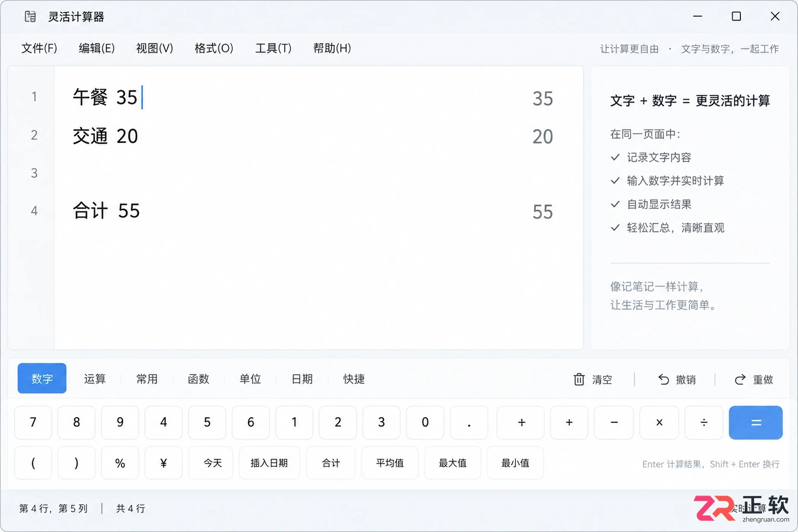This screenshot has width=798, height=532.
Task: Switch to the 单位 tab
Action: [250, 379]
